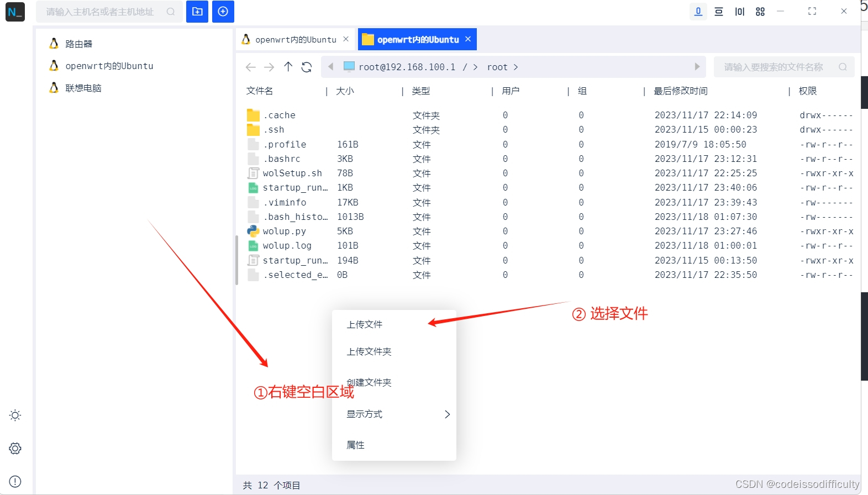Click the sidebar divider scrollbar handle
This screenshot has height=495, width=868.
pyautogui.click(x=236, y=260)
